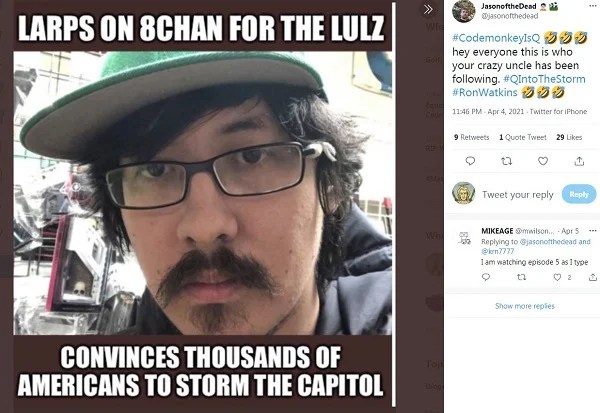This screenshot has width=600, height=413.
Task: Click the Tweet your reply field
Action: click(518, 194)
